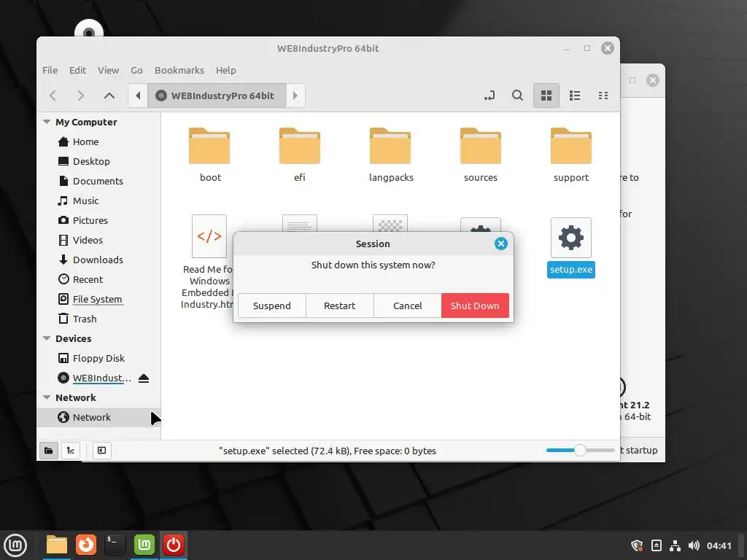
Task: Go back with the left arrow button
Action: 53,96
